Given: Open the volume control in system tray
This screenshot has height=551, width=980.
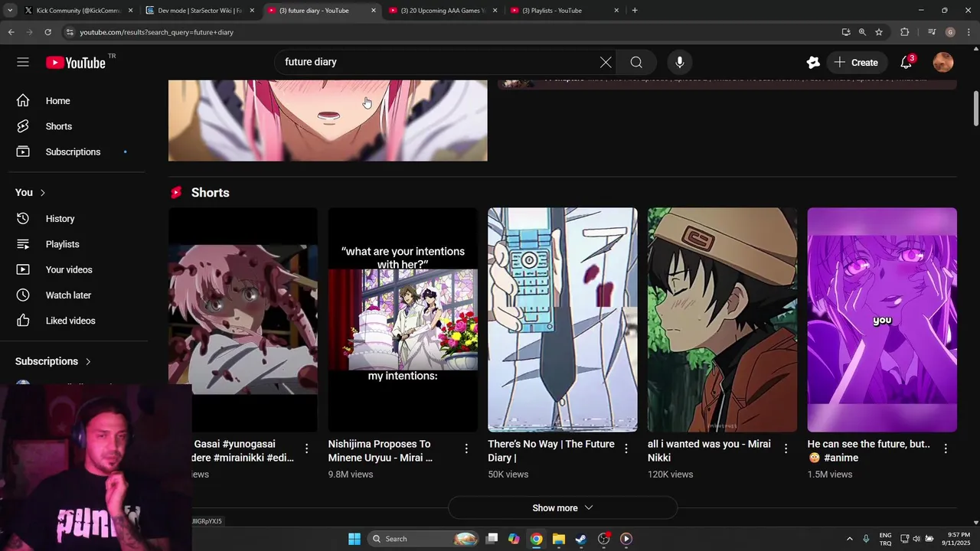Looking at the screenshot, I should coord(916,539).
